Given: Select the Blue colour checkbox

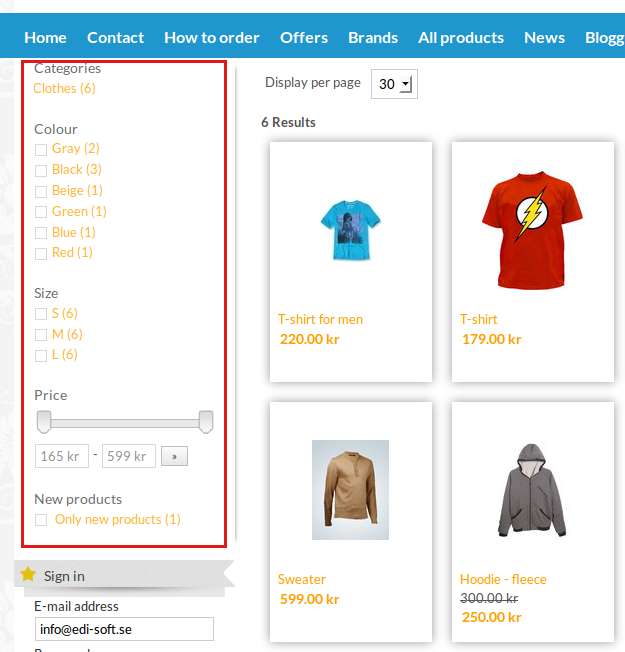Looking at the screenshot, I should (41, 233).
